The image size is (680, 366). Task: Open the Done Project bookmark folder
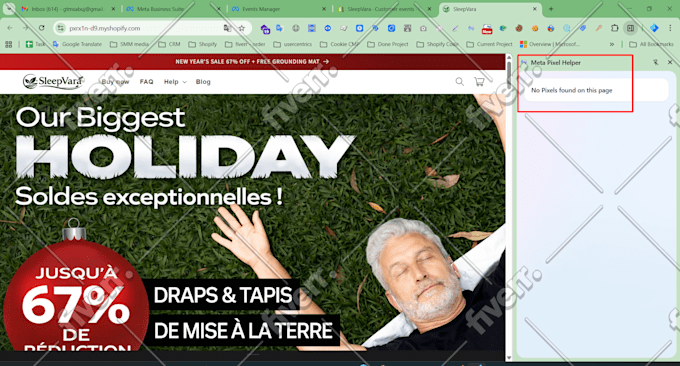tap(388, 44)
